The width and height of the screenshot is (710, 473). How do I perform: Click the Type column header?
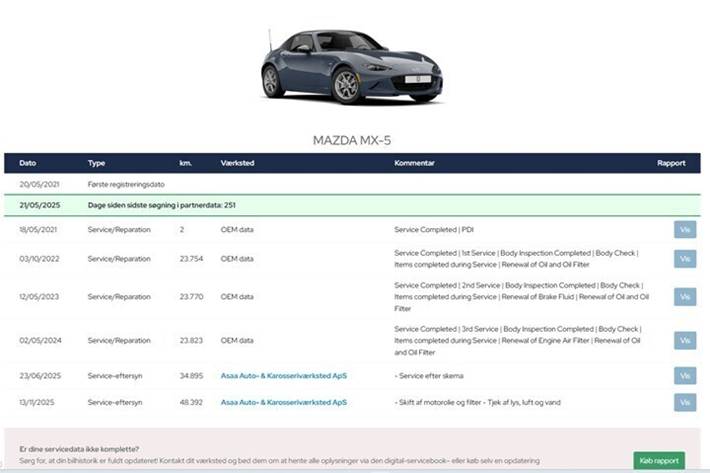tap(96, 163)
